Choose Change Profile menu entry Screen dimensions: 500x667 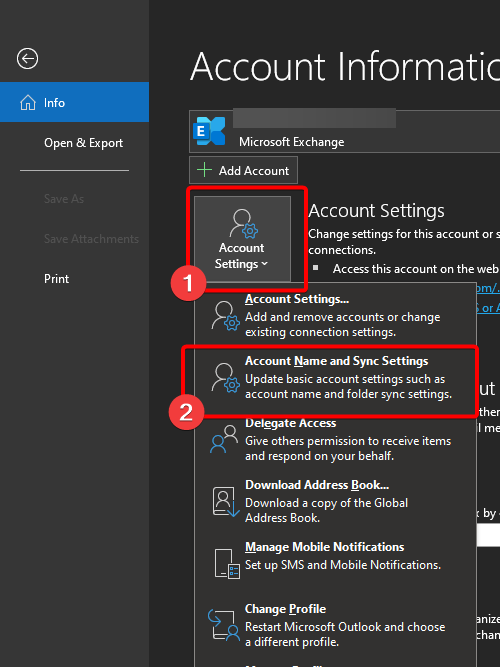tap(335, 625)
